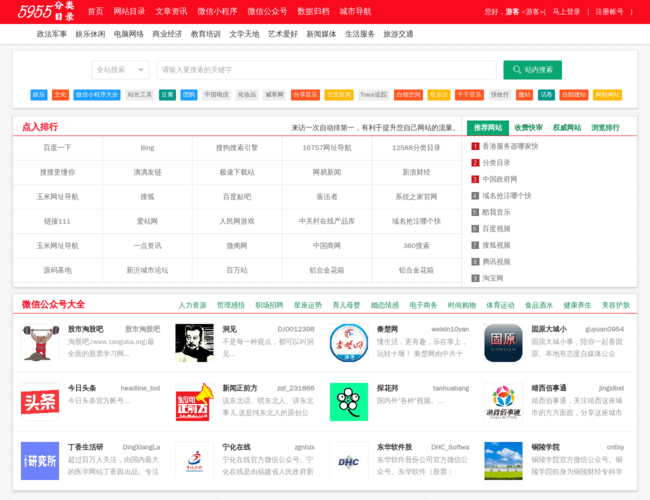Image resolution: width=650 pixels, height=500 pixels.
Task: Open recommended site 淘宝网
Action: coord(492,278)
